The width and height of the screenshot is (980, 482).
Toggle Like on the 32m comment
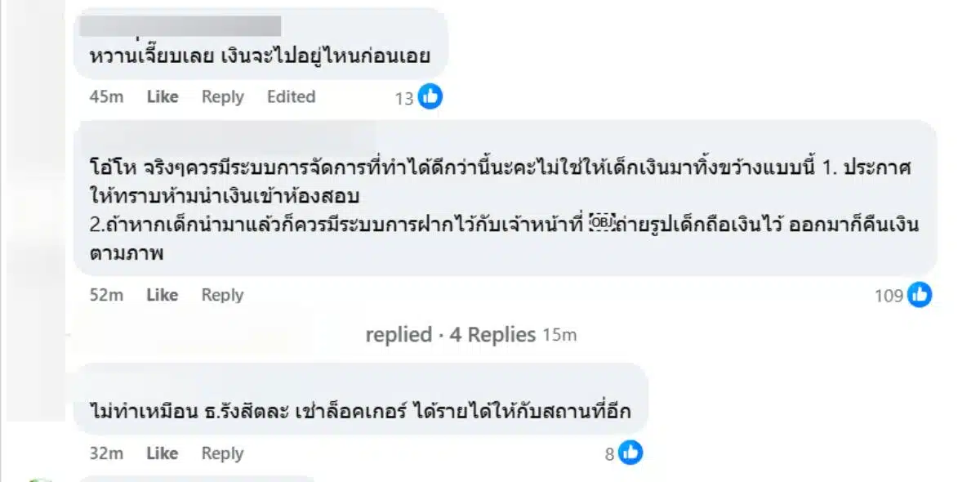(x=163, y=453)
